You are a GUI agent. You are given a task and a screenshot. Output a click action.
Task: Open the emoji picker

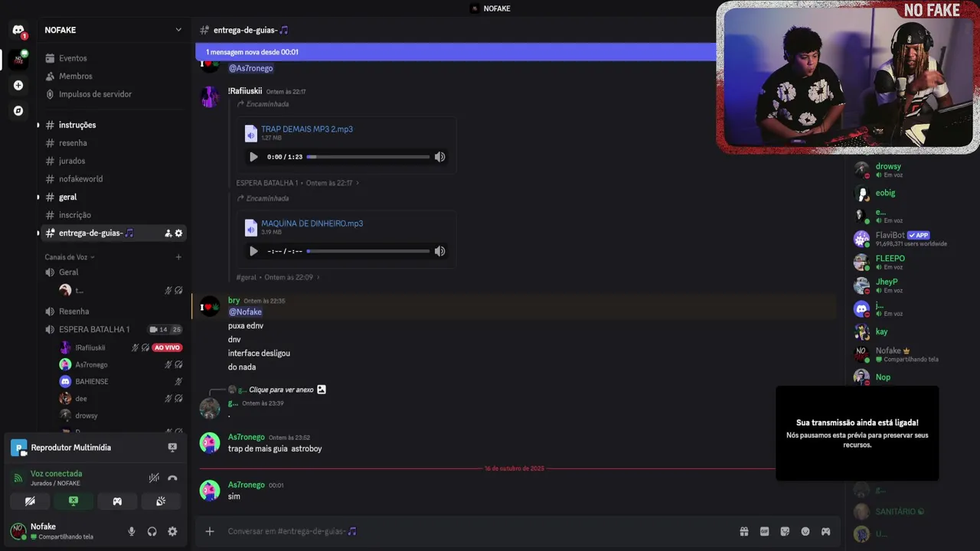click(x=805, y=531)
